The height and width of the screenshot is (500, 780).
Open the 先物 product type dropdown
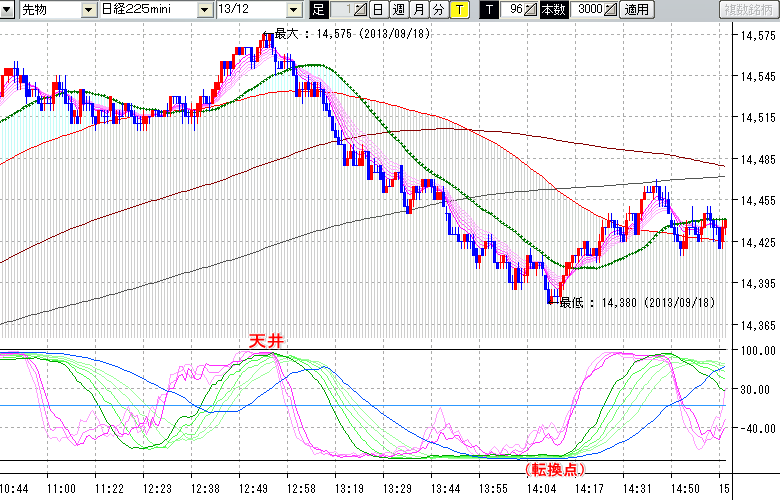pyautogui.click(x=89, y=10)
